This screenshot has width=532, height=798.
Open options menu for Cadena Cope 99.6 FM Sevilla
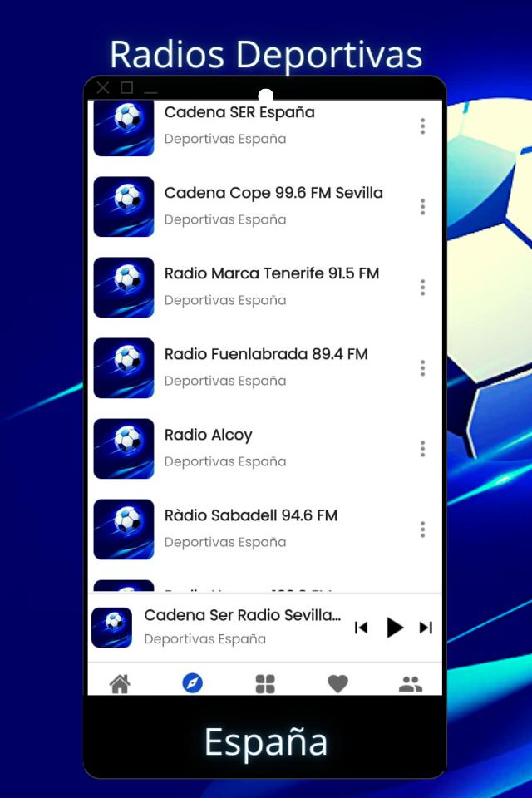point(422,207)
